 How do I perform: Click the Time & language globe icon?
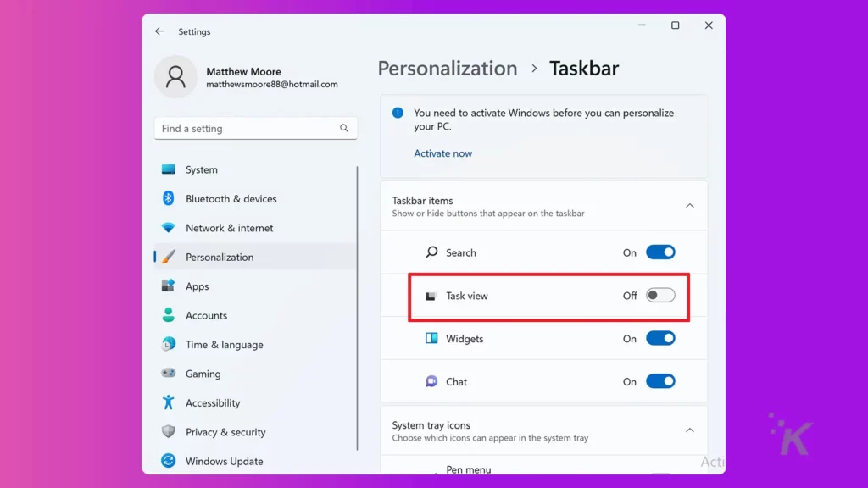[169, 344]
